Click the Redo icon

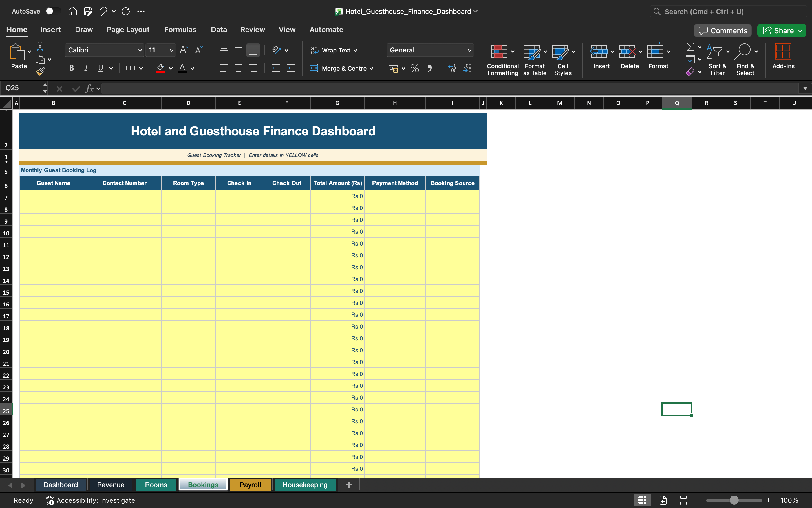pyautogui.click(x=126, y=11)
